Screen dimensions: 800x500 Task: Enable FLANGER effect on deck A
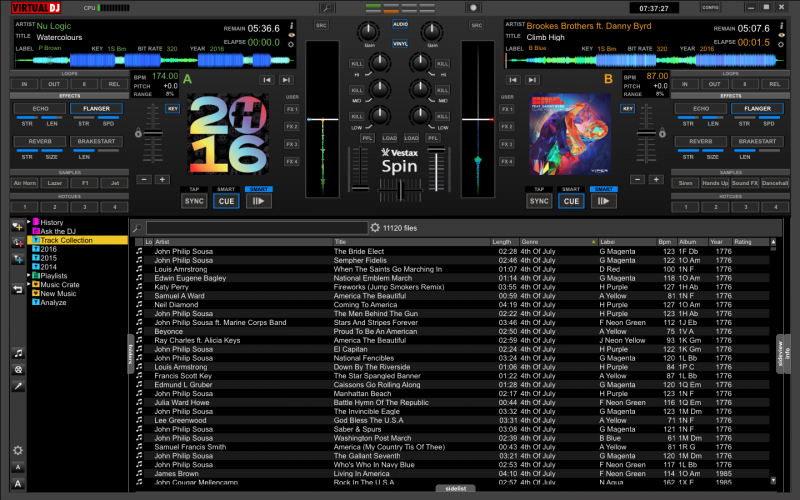pyautogui.click(x=96, y=109)
